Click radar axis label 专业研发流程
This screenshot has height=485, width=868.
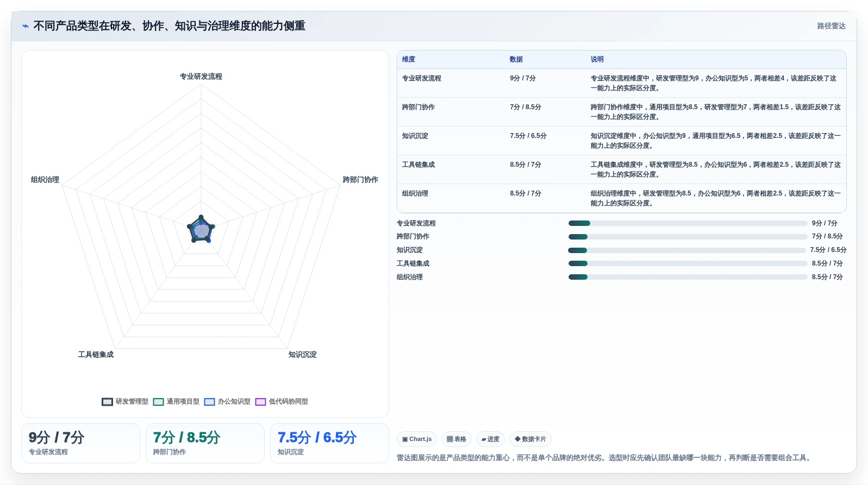201,77
